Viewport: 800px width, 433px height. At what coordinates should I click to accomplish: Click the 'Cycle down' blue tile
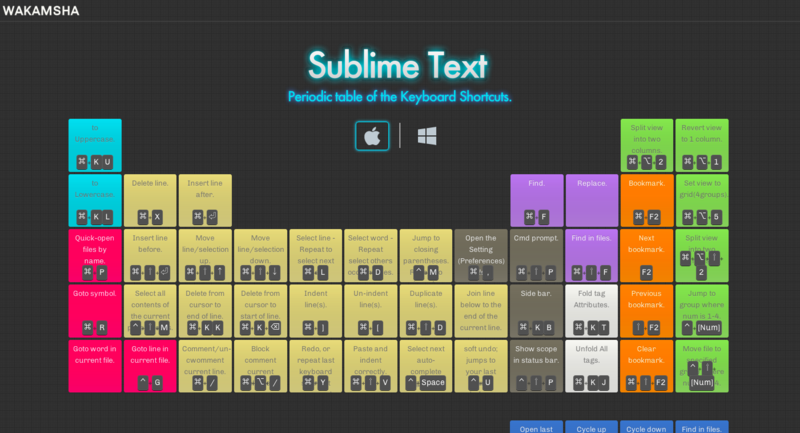pyautogui.click(x=647, y=427)
